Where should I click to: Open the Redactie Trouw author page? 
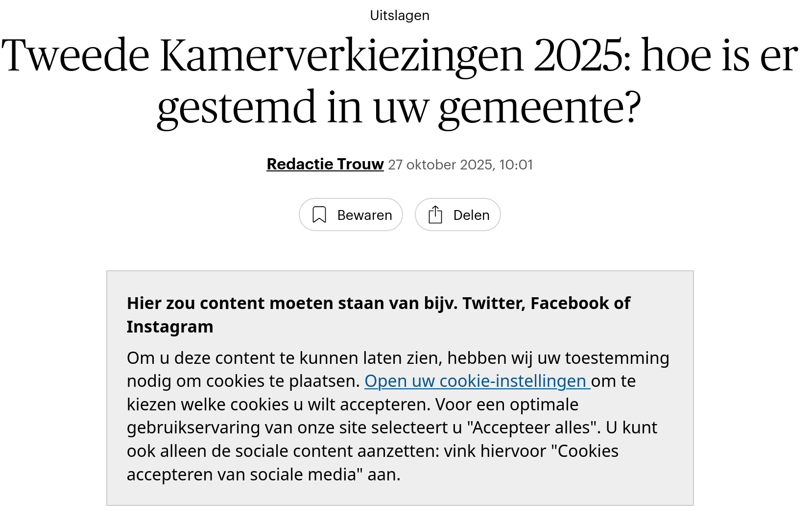click(x=325, y=164)
